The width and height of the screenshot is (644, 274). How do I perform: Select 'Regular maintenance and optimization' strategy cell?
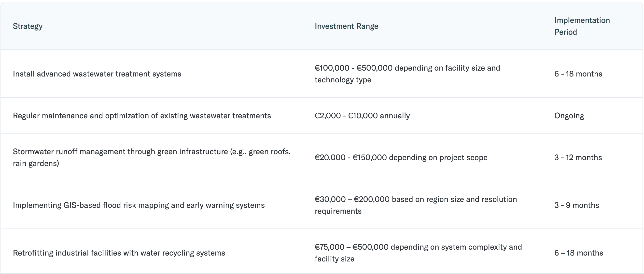coord(142,116)
